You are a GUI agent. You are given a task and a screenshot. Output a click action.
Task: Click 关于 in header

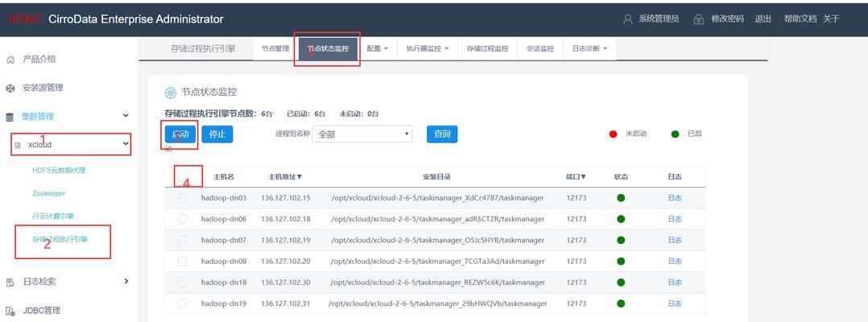click(x=831, y=19)
